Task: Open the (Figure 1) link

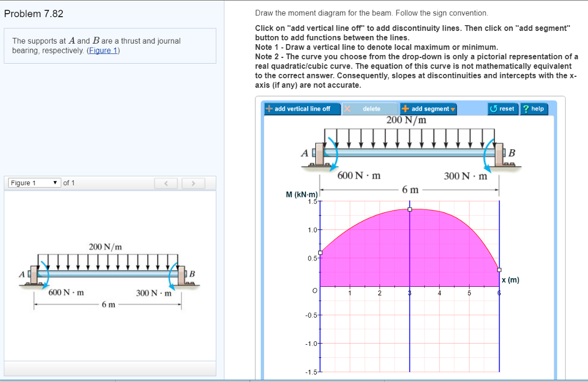Action: (x=104, y=50)
